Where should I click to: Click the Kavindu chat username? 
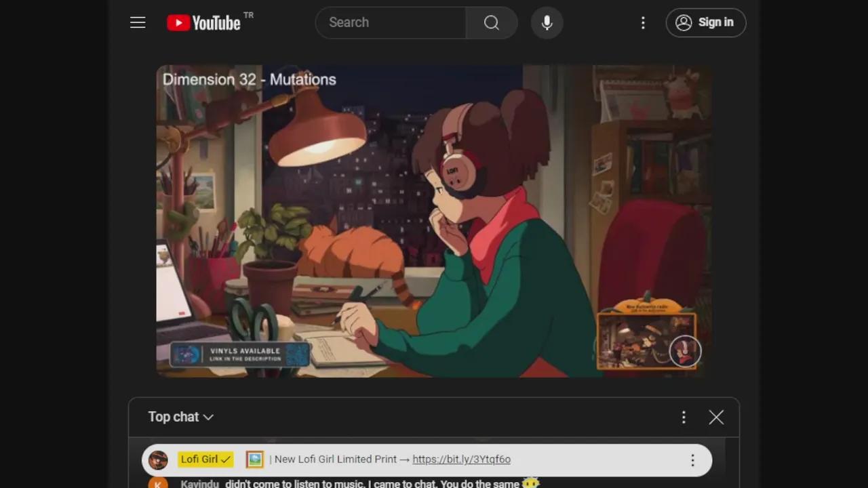[x=200, y=483]
